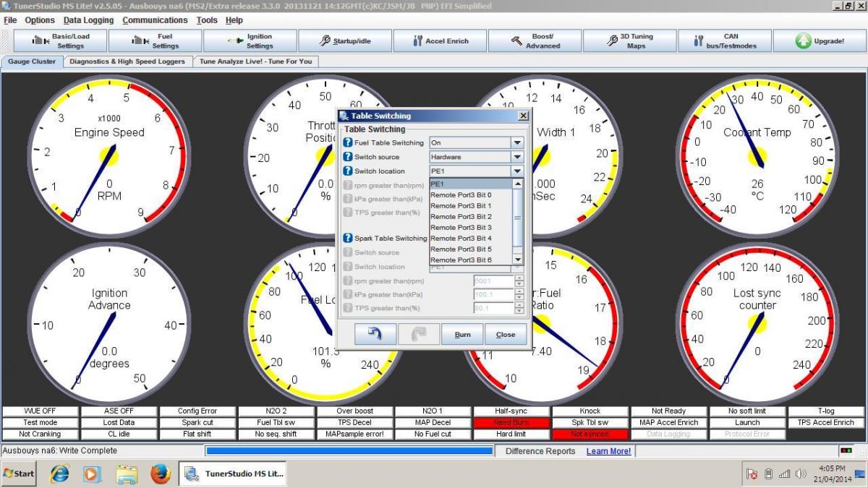Open the Help menu
Viewport: 868px width, 488px height.
[234, 20]
